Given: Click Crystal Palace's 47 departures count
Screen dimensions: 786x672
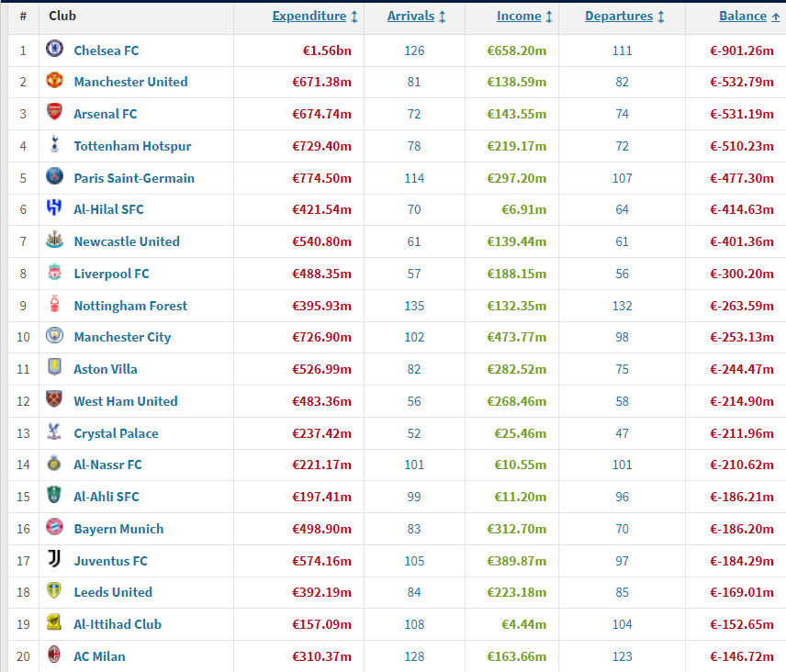Looking at the screenshot, I should point(622,433).
